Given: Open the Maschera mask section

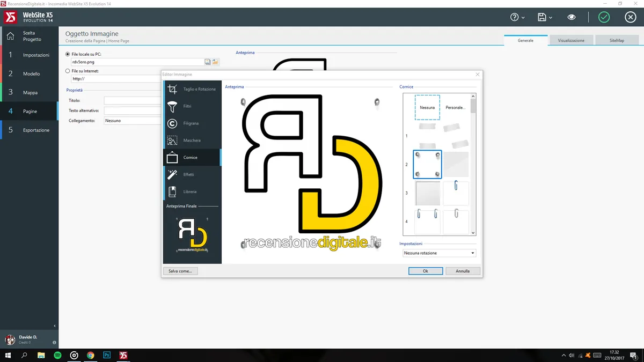Looking at the screenshot, I should (192, 141).
